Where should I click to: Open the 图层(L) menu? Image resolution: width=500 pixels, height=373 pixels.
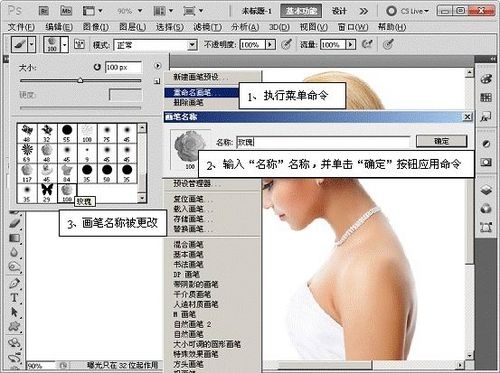point(132,27)
